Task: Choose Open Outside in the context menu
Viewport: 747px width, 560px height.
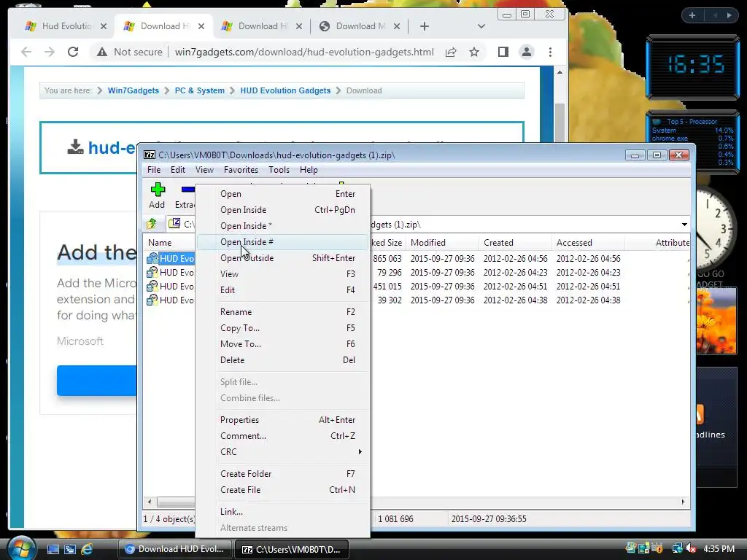Action: pos(283,257)
